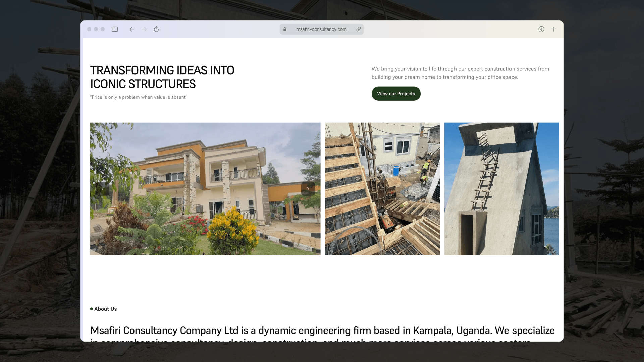The width and height of the screenshot is (644, 362).
Task: Go forward using the right arrow
Action: point(144,29)
